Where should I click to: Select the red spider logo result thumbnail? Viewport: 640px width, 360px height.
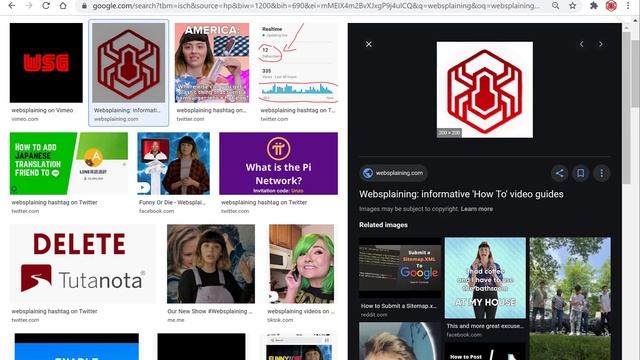129,63
